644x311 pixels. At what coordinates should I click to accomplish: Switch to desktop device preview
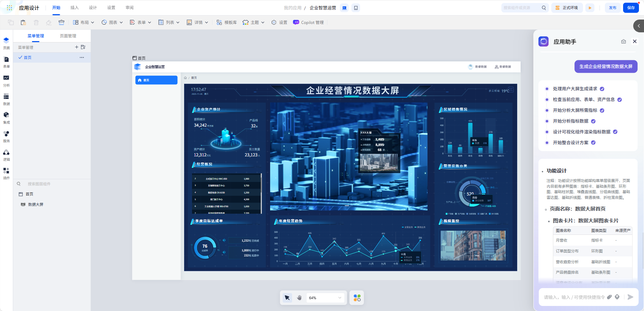[x=344, y=8]
